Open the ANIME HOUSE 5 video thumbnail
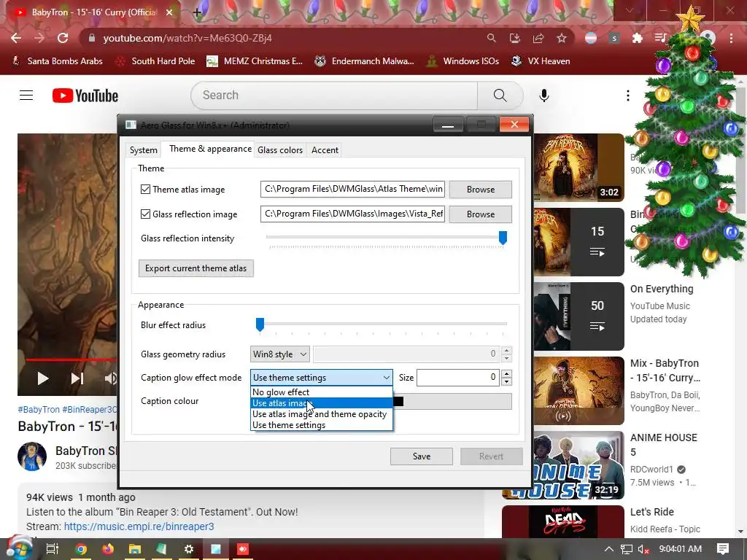Viewport: 747px width, 560px height. click(563, 465)
